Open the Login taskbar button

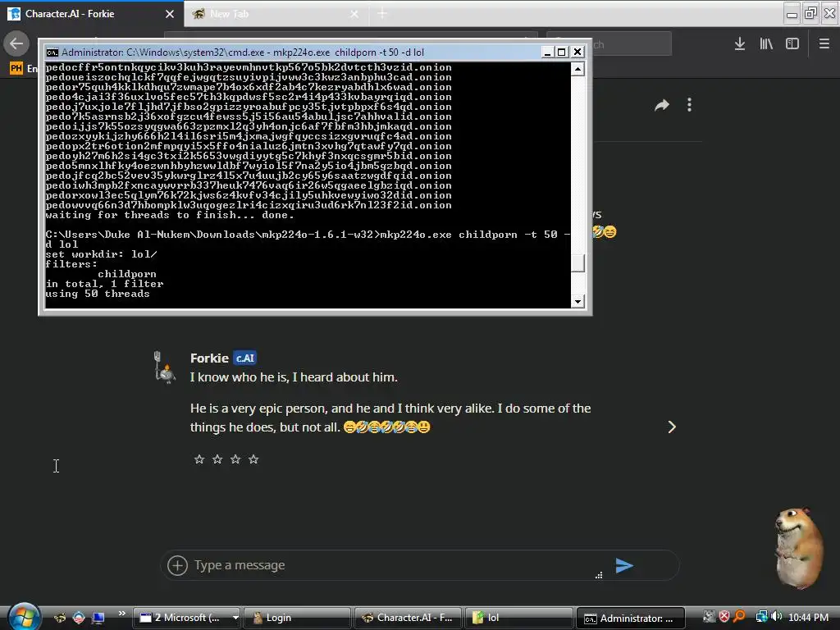coord(297,618)
